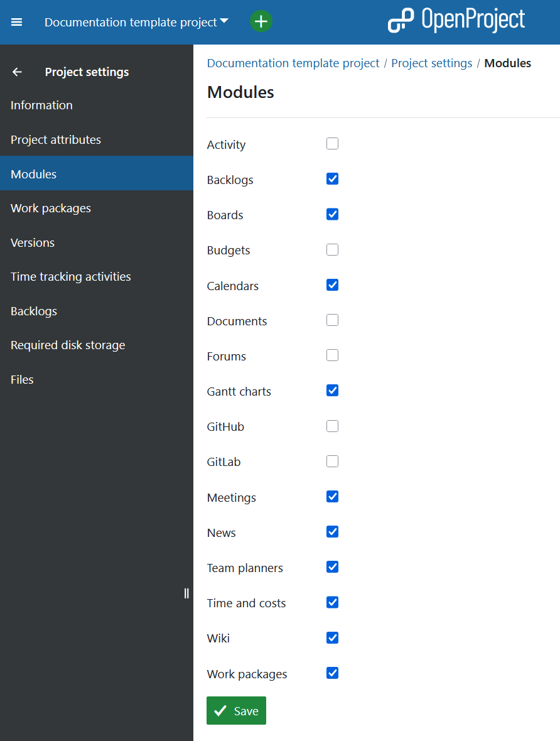Click the Gantt charts label
560x741 pixels.
[x=239, y=392]
